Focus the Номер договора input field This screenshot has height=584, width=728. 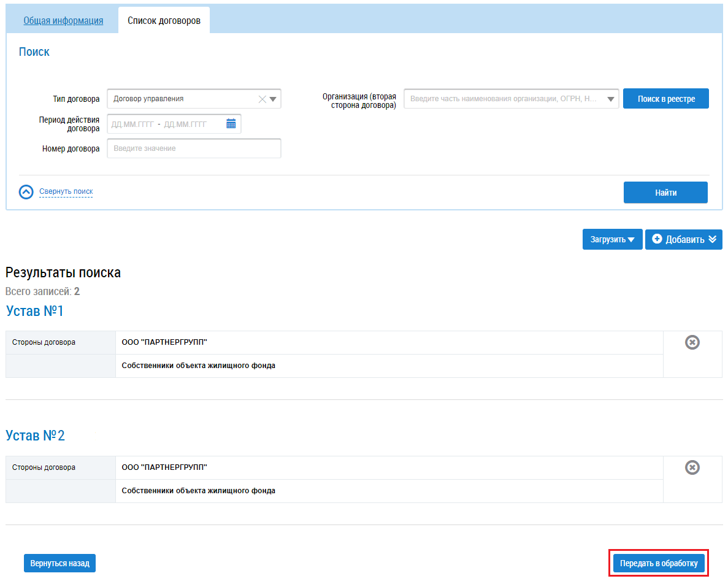point(194,148)
